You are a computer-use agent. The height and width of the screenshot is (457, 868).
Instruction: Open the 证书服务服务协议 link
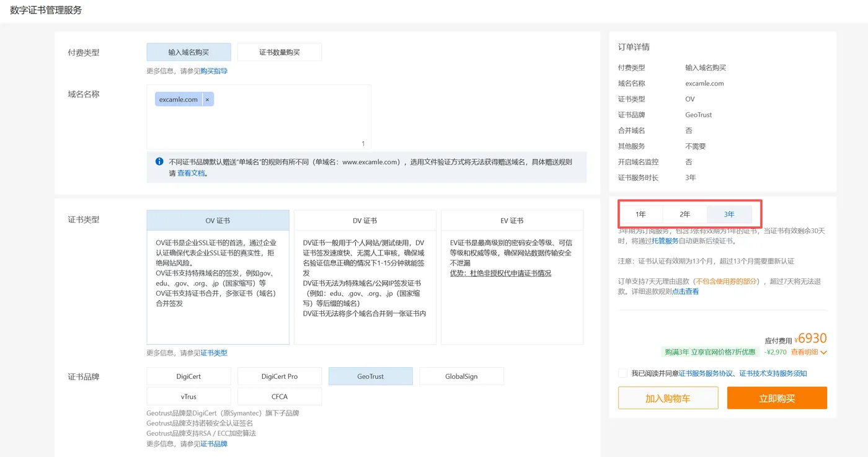pyautogui.click(x=706, y=373)
